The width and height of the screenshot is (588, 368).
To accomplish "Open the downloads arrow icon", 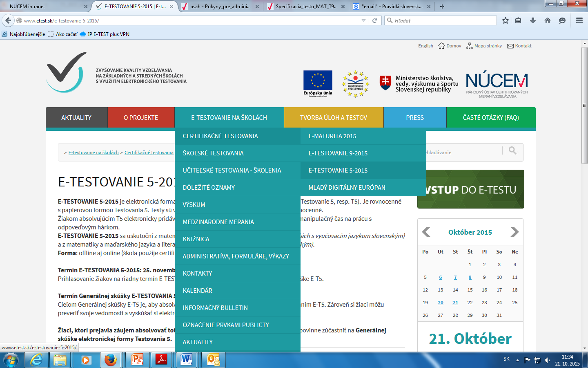I will [x=533, y=20].
